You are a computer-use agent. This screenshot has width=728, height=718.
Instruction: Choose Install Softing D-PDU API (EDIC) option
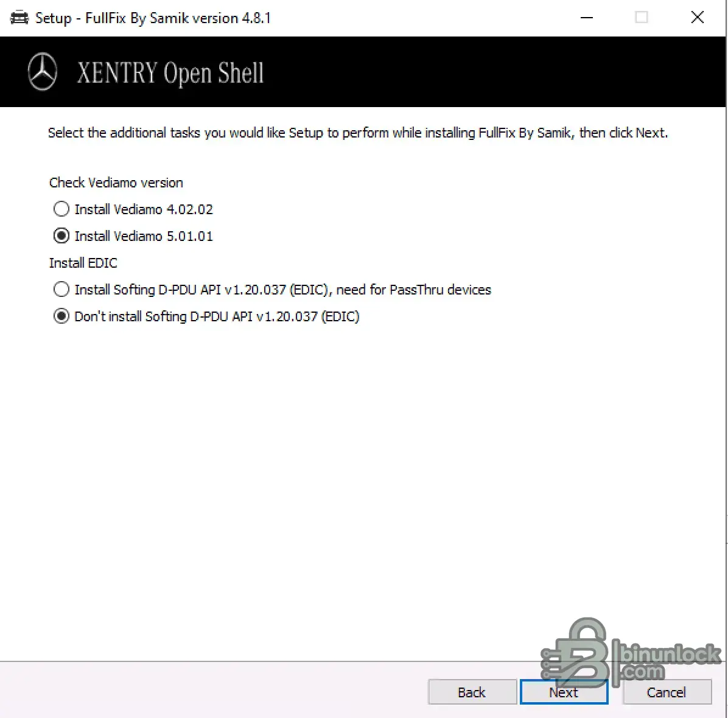(x=61, y=289)
